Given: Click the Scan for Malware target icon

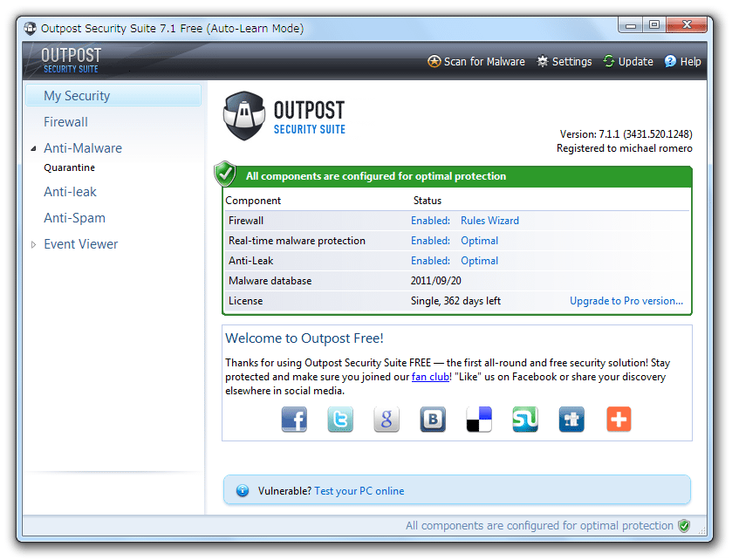Looking at the screenshot, I should pyautogui.click(x=434, y=61).
